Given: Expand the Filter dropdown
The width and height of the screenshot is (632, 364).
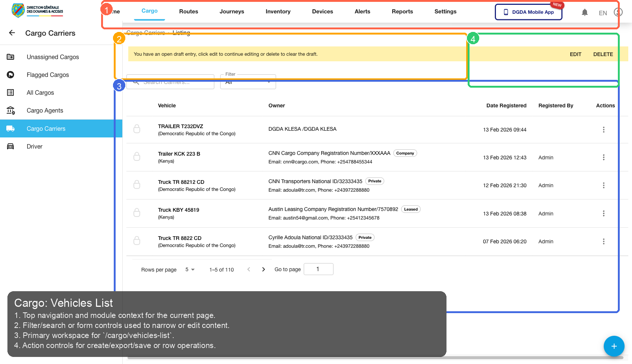Looking at the screenshot, I should [248, 82].
